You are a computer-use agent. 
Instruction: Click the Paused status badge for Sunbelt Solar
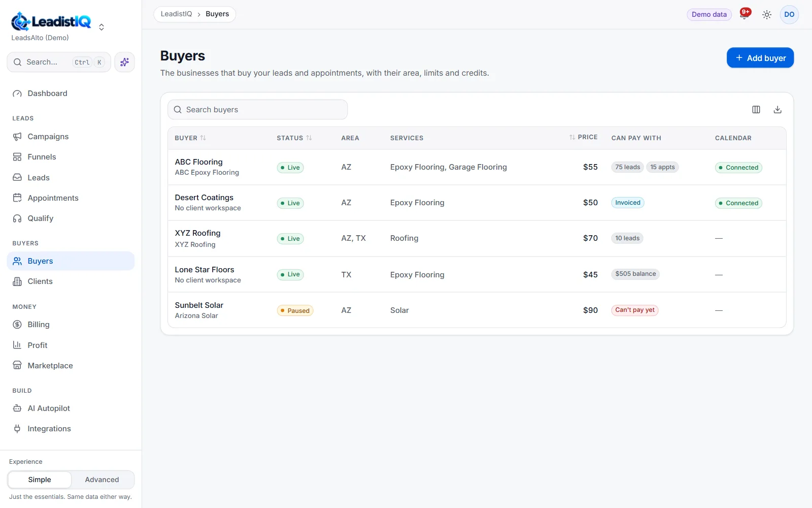pos(295,311)
